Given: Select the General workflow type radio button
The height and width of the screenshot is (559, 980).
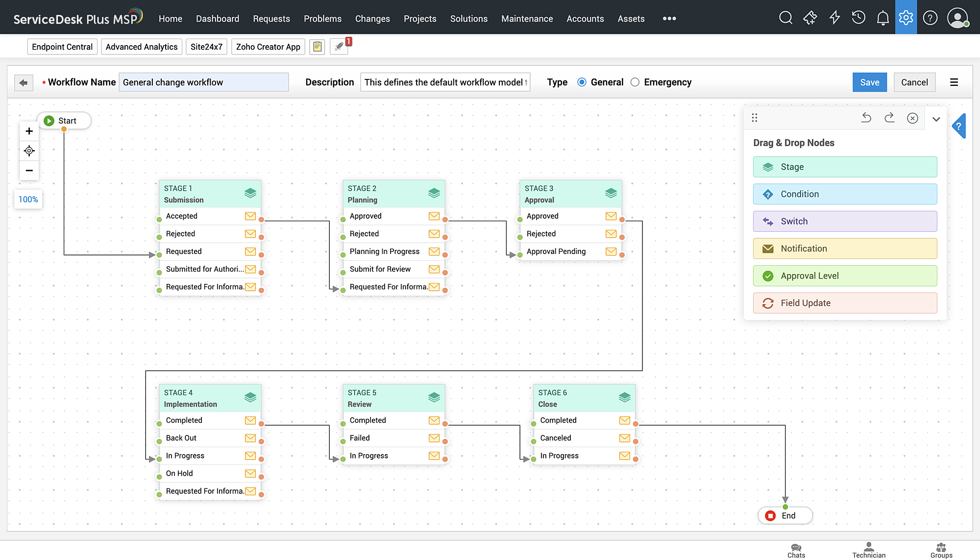Looking at the screenshot, I should [582, 82].
